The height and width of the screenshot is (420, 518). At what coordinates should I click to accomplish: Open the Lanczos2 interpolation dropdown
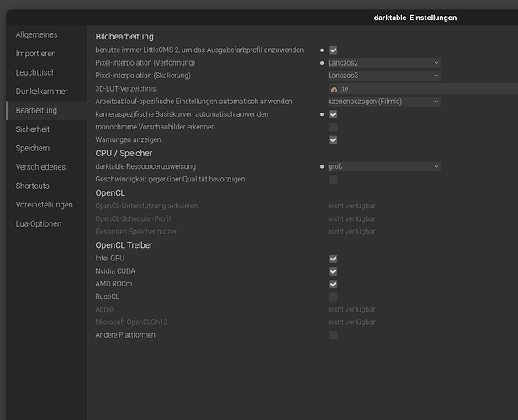click(383, 63)
